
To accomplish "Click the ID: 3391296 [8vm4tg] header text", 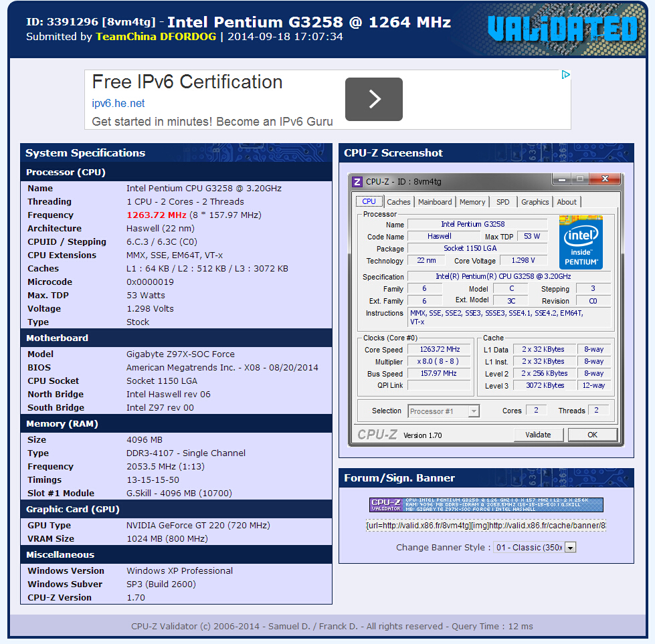I will pos(90,21).
